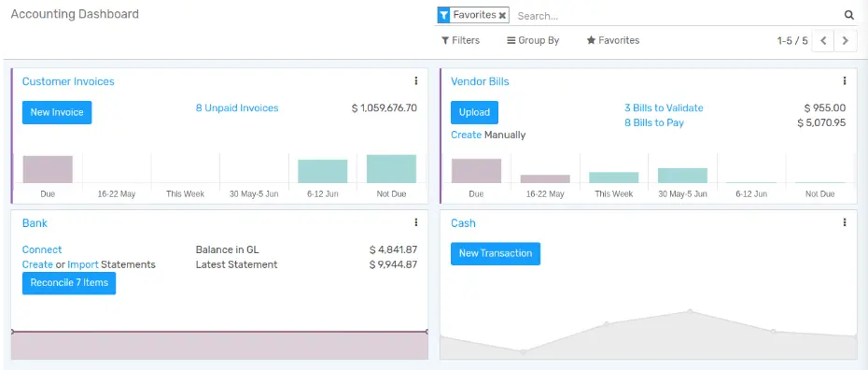Click the New Invoice button
The width and height of the screenshot is (868, 370).
57,112
